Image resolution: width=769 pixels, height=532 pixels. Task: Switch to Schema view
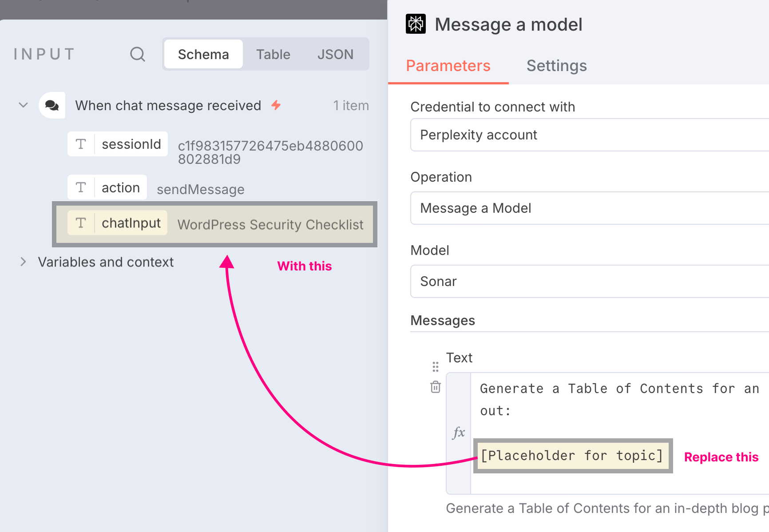[203, 54]
